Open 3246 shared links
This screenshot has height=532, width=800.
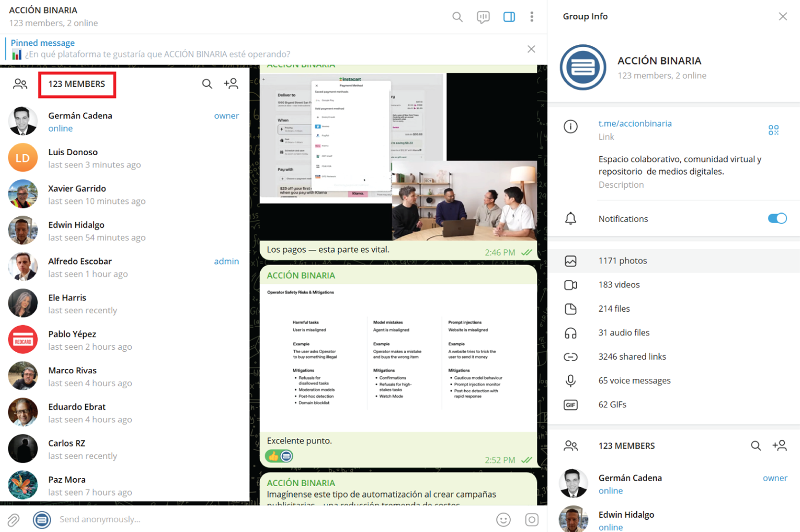point(674,357)
